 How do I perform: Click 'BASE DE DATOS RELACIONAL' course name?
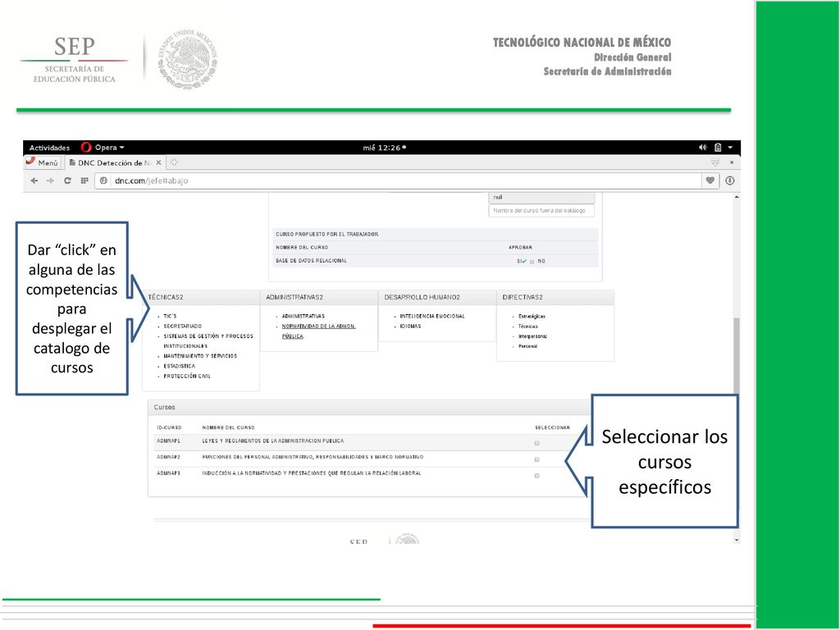tap(311, 261)
